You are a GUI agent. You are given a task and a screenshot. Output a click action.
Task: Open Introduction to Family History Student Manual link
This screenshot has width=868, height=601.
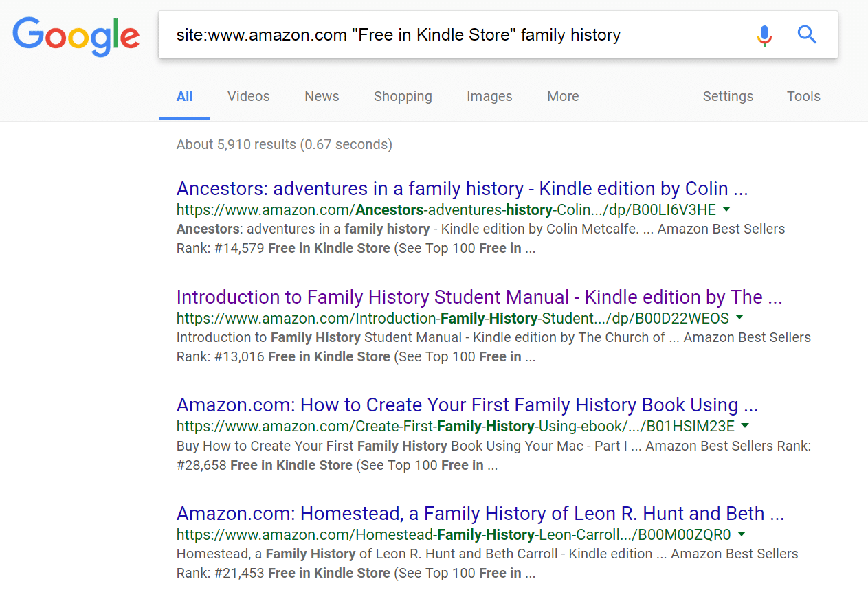[x=479, y=297]
